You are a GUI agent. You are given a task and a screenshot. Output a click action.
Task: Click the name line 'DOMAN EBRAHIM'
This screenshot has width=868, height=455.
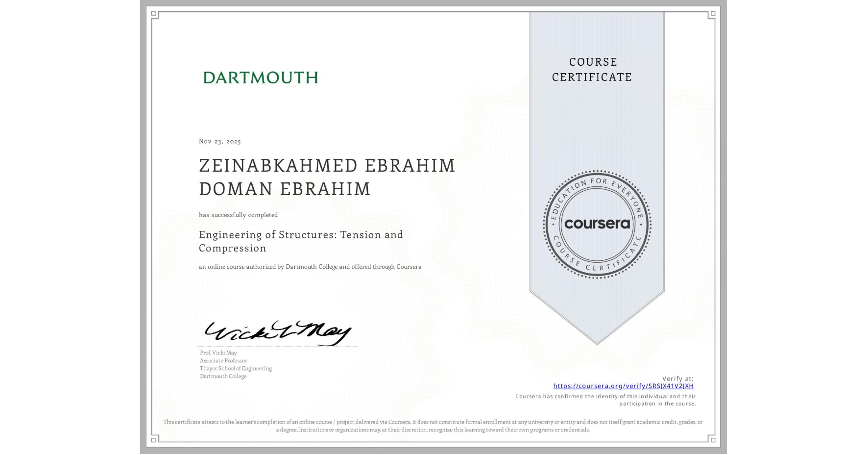pyautogui.click(x=285, y=189)
